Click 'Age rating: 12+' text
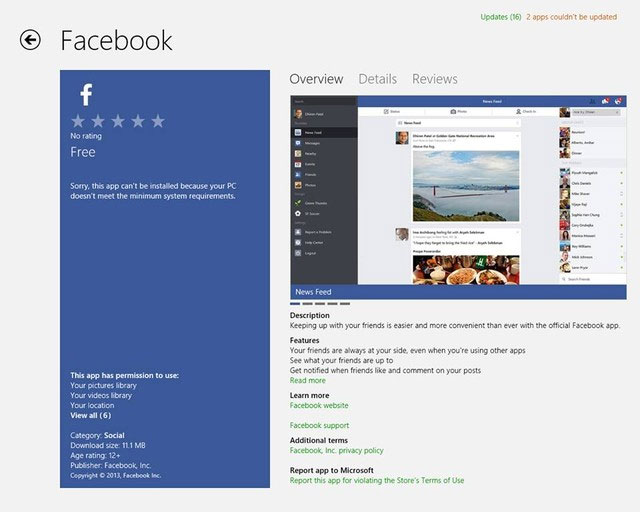 coord(95,456)
